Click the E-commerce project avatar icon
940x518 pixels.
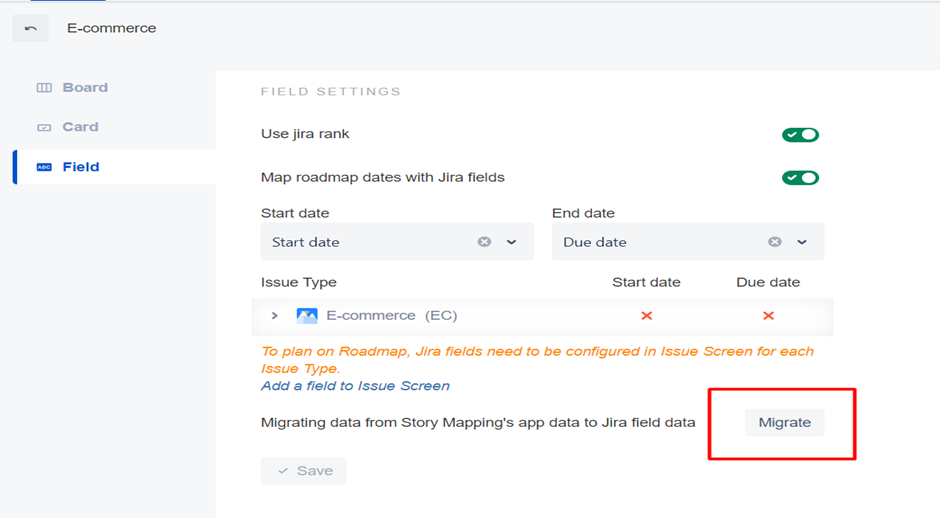(x=307, y=316)
